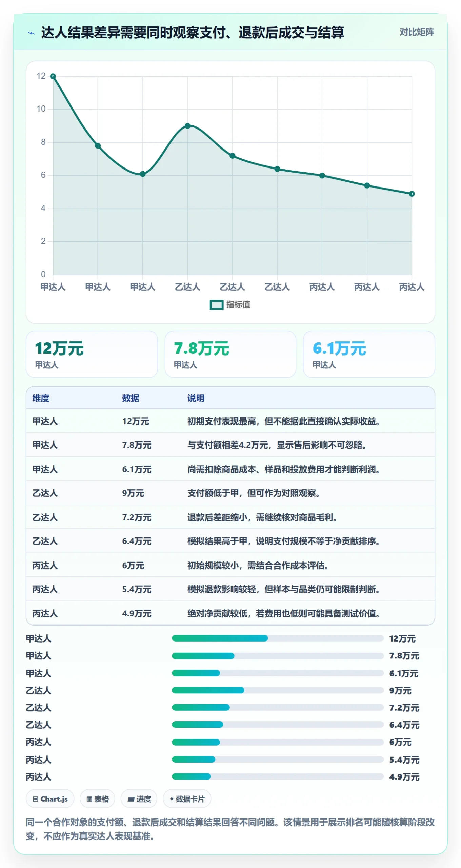Click the text 与支付额相差4.2万元

[227, 445]
